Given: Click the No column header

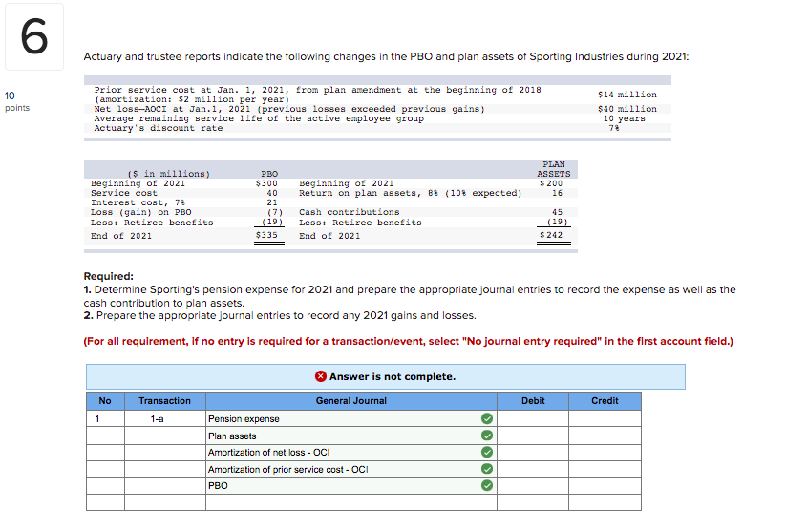Looking at the screenshot, I should point(105,401).
